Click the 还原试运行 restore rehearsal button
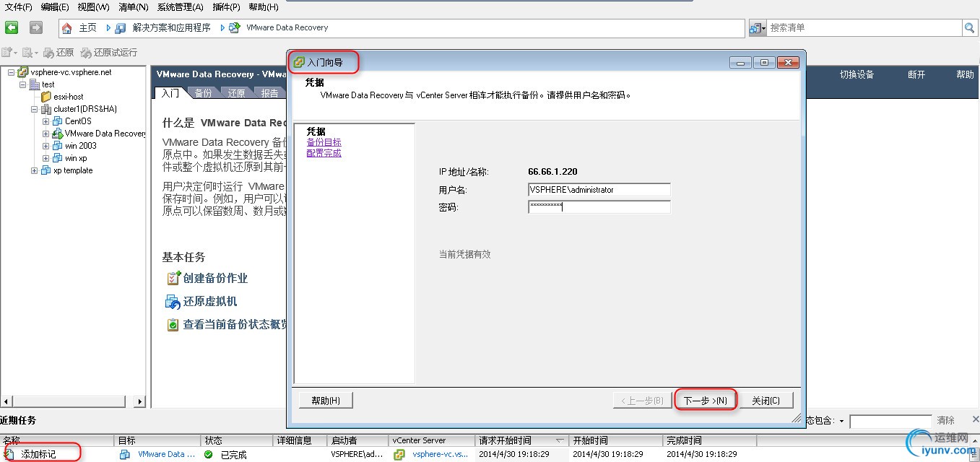The width and height of the screenshot is (980, 462). 109,53
